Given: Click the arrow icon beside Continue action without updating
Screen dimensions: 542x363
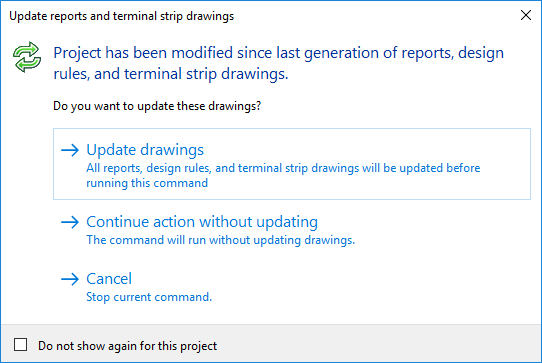Looking at the screenshot, I should 70,222.
